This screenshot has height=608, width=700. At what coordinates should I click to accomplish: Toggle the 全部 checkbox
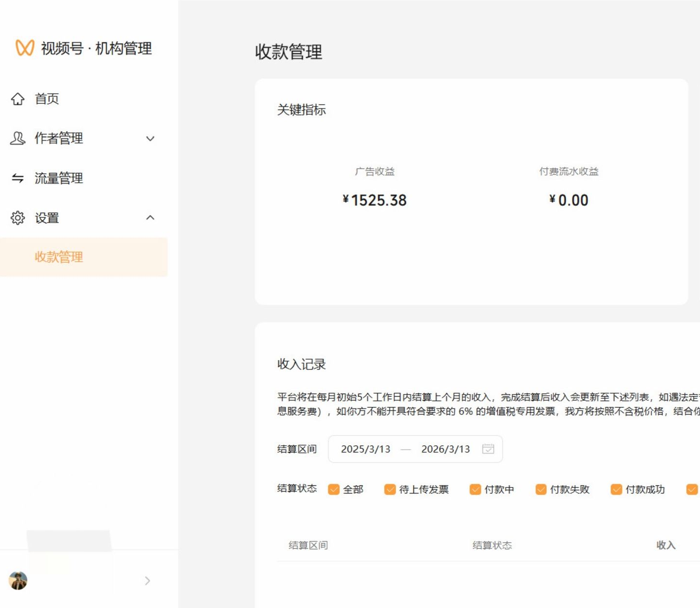tap(334, 489)
